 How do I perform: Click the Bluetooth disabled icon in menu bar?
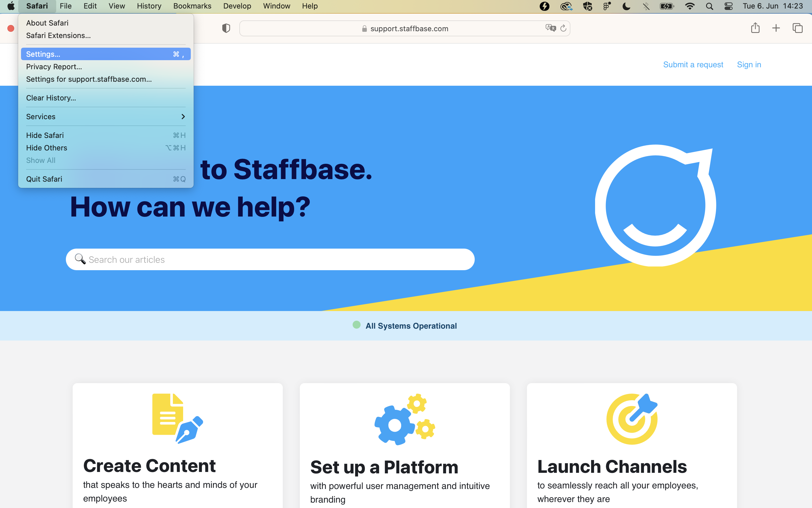(x=646, y=6)
